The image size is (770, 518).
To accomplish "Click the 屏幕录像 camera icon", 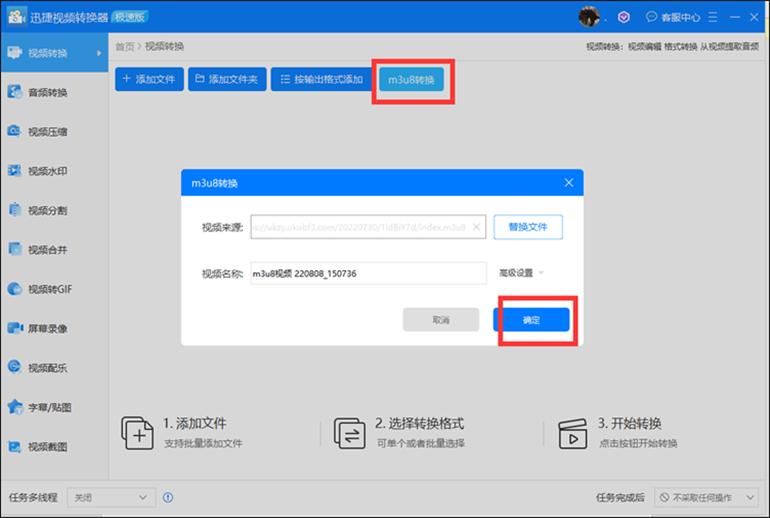I will pyautogui.click(x=15, y=328).
